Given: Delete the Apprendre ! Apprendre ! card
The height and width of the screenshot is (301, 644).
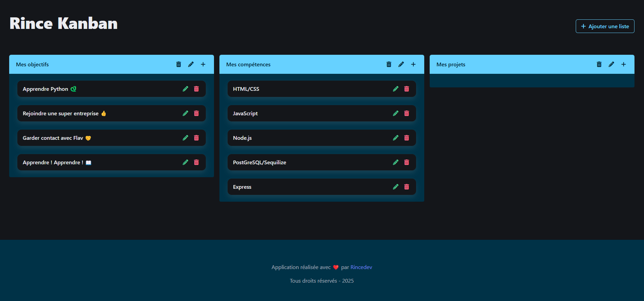Looking at the screenshot, I should [196, 162].
